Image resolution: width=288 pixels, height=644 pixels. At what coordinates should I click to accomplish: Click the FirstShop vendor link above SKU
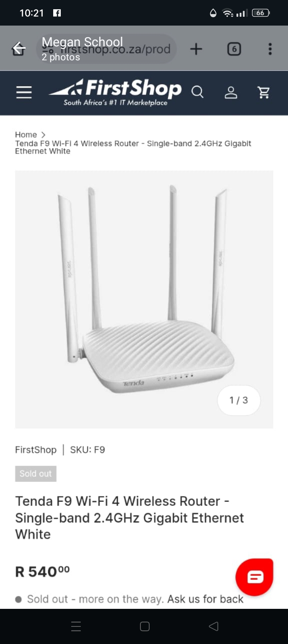point(36,450)
